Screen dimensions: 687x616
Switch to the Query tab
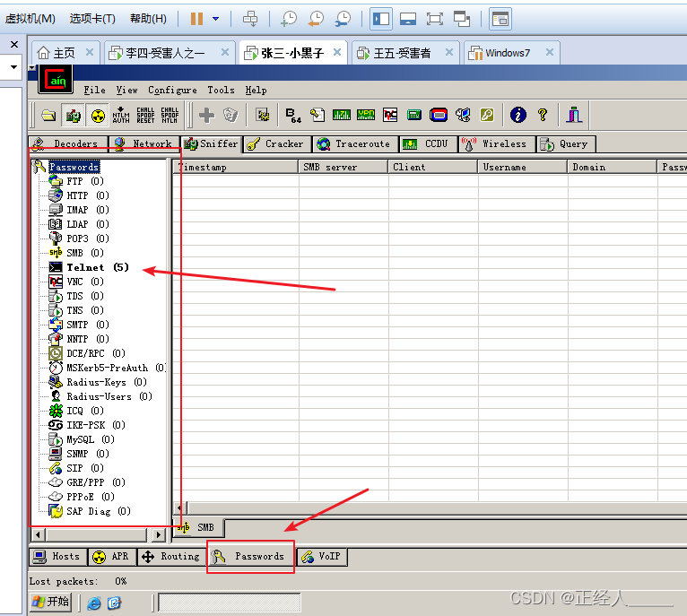(x=566, y=143)
